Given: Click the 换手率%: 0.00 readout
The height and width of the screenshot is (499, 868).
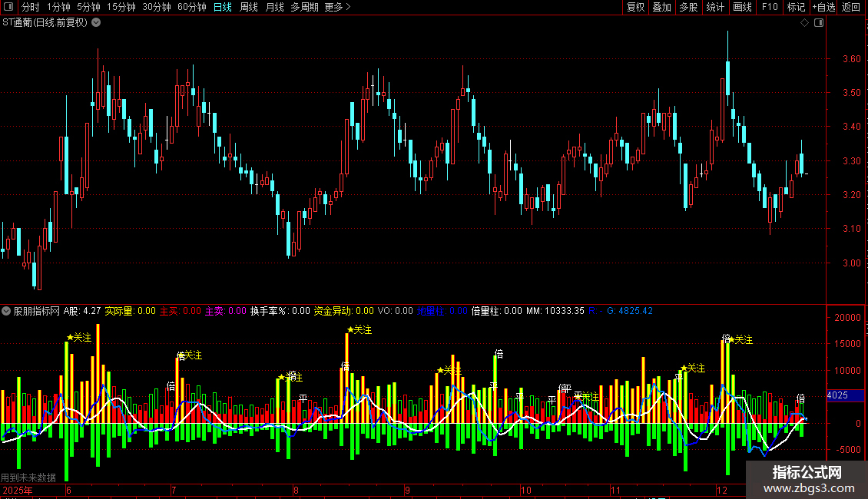Looking at the screenshot, I should [x=280, y=311].
